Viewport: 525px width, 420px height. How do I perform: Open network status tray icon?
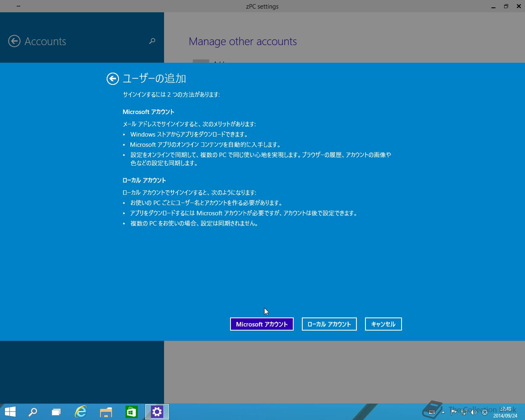coord(464,412)
